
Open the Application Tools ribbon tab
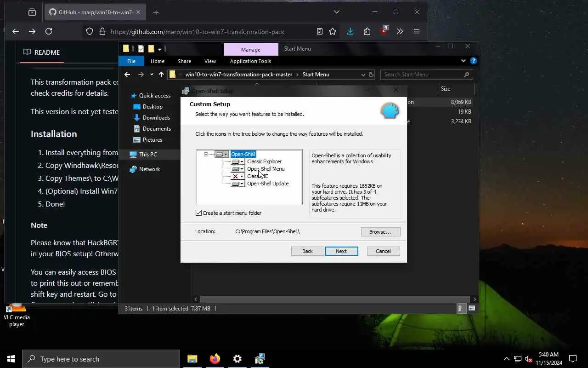click(x=250, y=61)
